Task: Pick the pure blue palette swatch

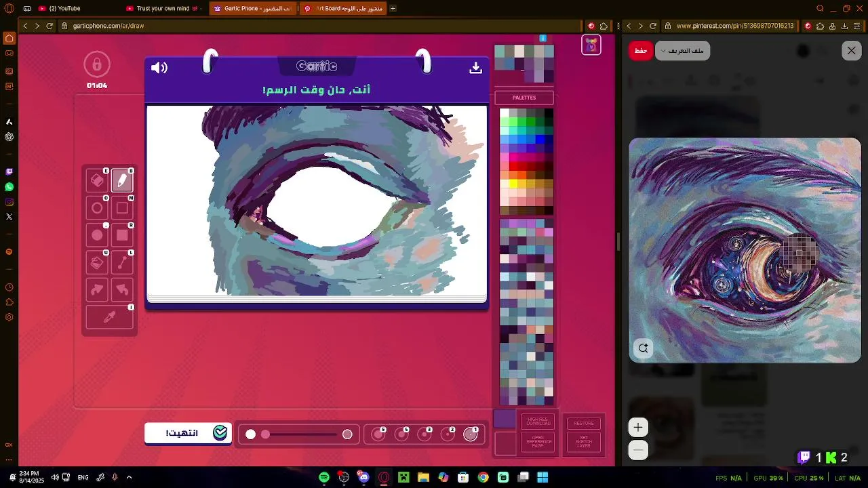Action: [x=540, y=140]
